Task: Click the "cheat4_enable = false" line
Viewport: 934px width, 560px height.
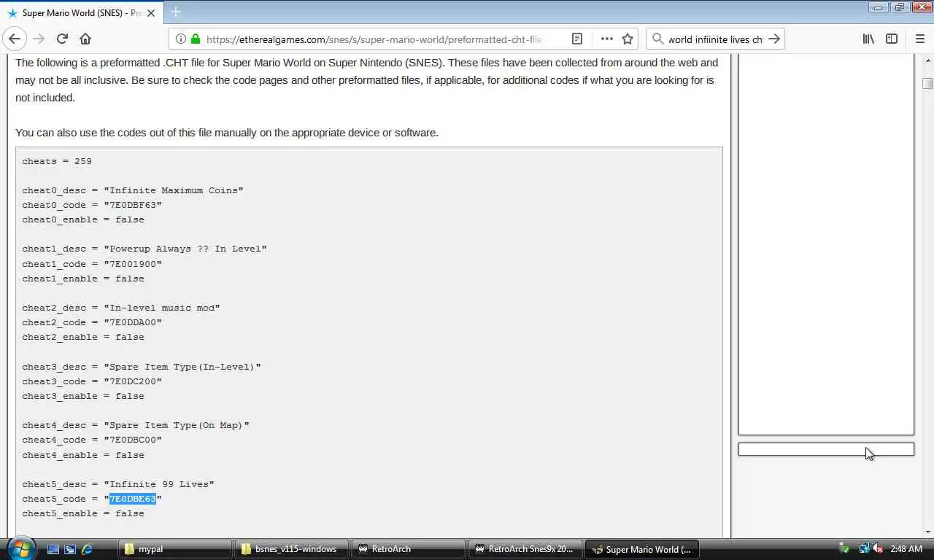Action: coord(83,455)
